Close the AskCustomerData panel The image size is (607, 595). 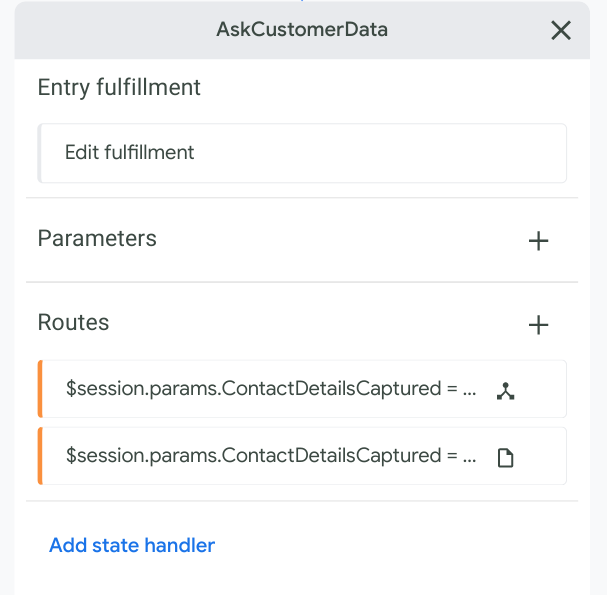coord(561,30)
